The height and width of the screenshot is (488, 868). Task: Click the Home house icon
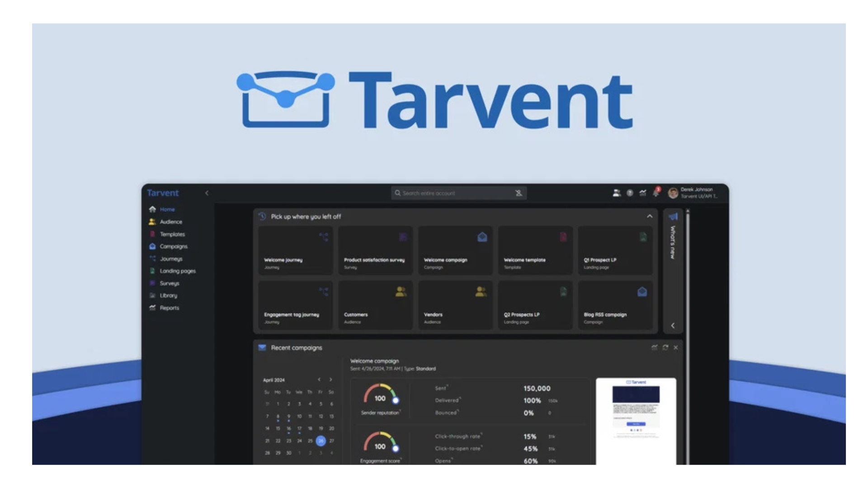point(152,209)
